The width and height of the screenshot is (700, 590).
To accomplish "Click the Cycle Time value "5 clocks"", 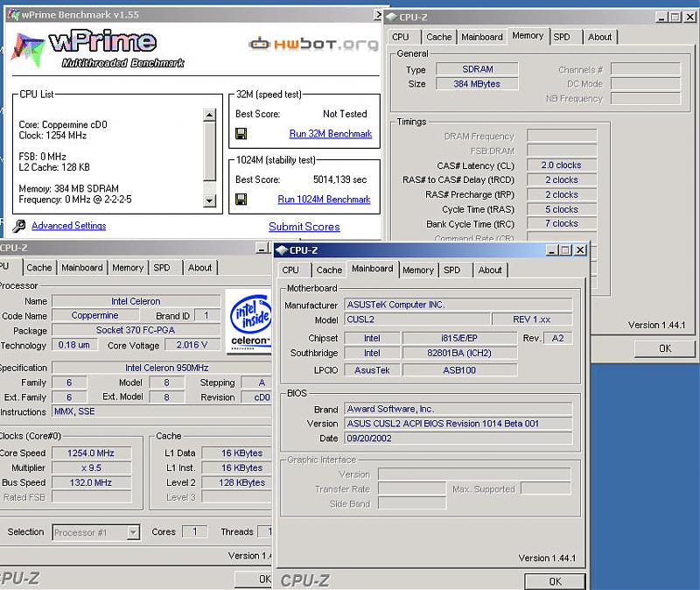I will click(562, 209).
